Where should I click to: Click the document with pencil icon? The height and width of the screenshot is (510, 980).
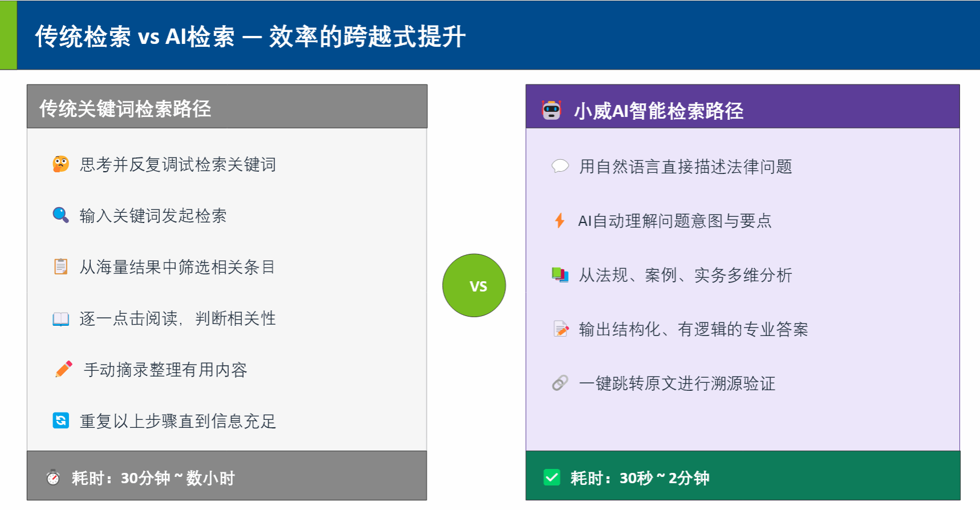click(561, 329)
